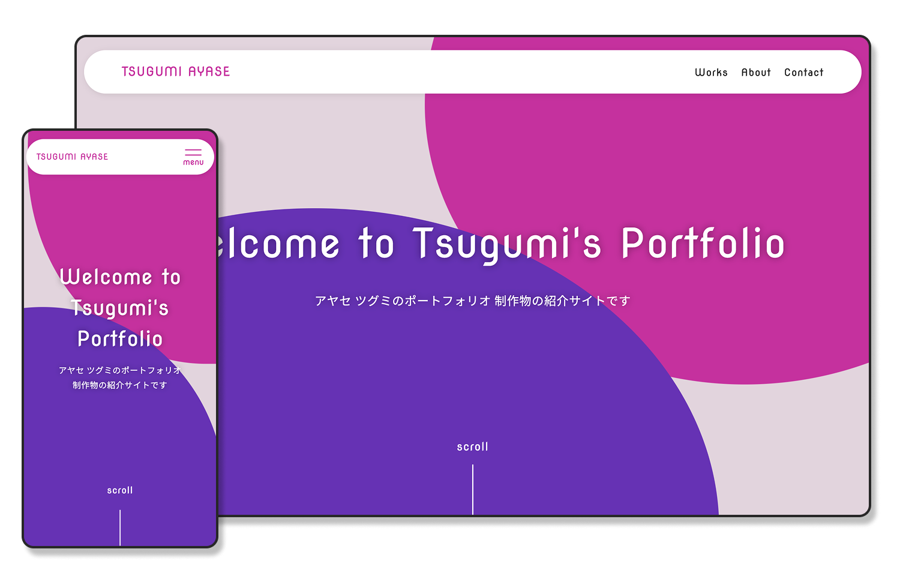This screenshot has height=588, width=900.
Task: Tap the mobile 'scroll' label
Action: click(120, 490)
